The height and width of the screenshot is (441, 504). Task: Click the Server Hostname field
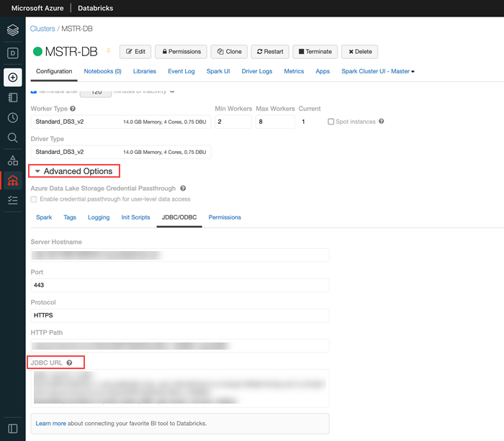point(180,255)
